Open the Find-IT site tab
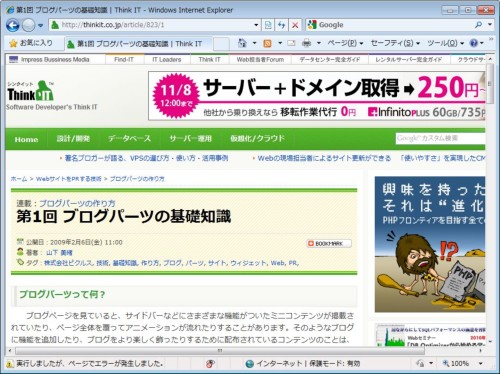This screenshot has width=500, height=374. pyautogui.click(x=124, y=60)
